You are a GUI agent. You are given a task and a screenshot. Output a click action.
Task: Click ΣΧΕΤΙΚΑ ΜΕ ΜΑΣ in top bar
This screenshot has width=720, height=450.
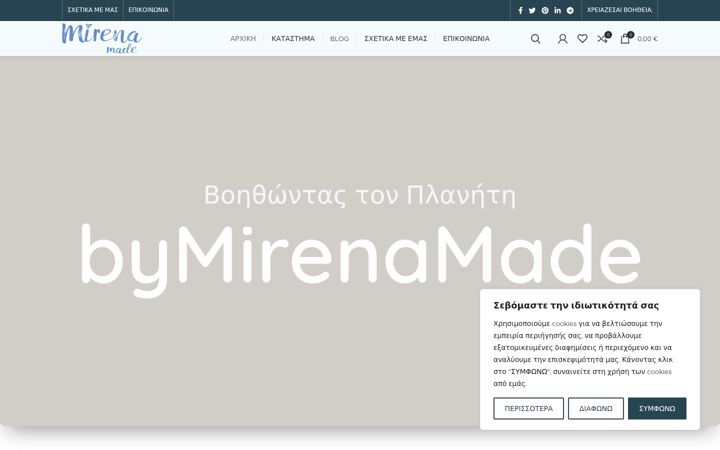click(x=93, y=10)
